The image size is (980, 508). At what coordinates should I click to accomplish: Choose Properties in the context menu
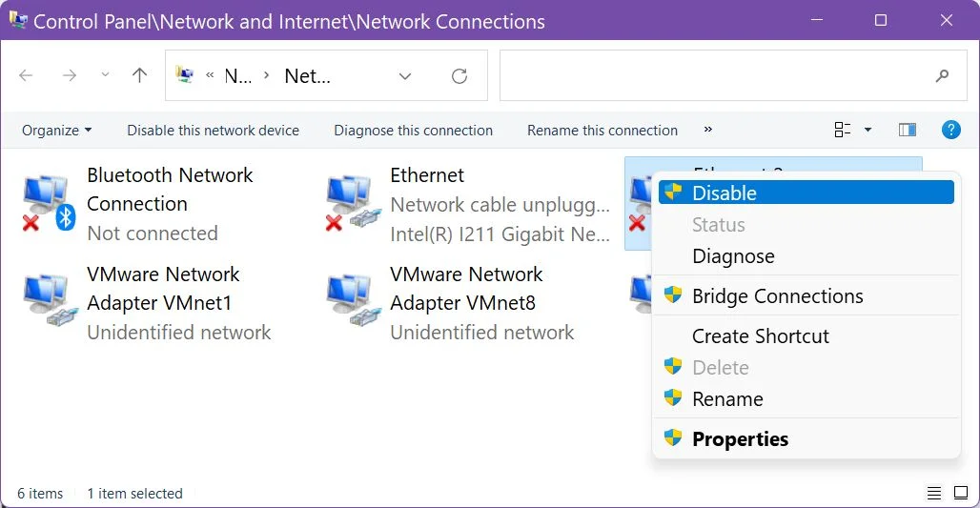pos(806,438)
